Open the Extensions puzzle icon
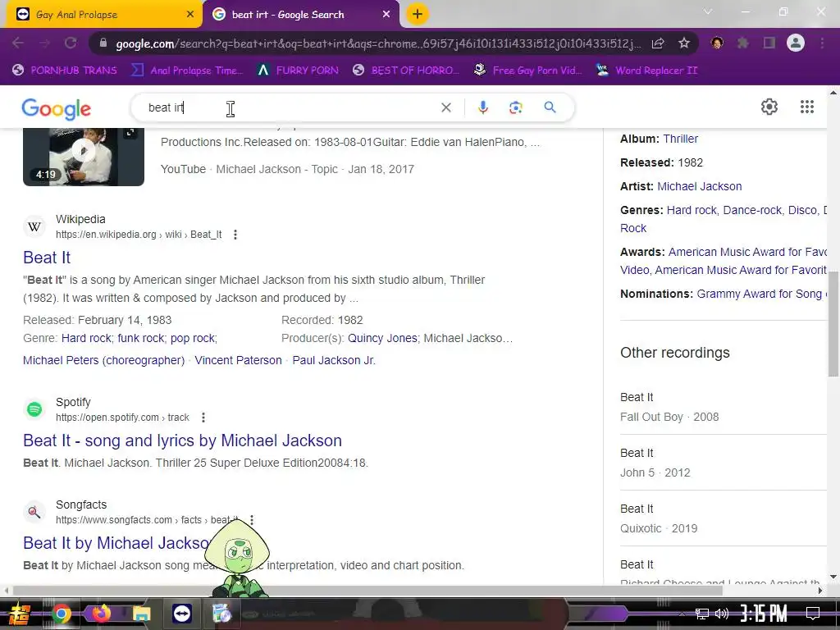Screen dimensions: 840x630 pos(743,43)
